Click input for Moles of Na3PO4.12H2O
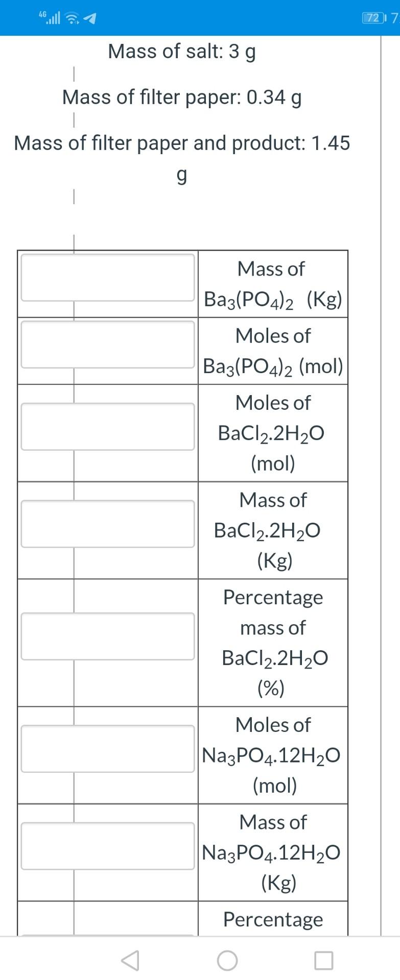The width and height of the screenshot is (400, 980). pos(108,749)
